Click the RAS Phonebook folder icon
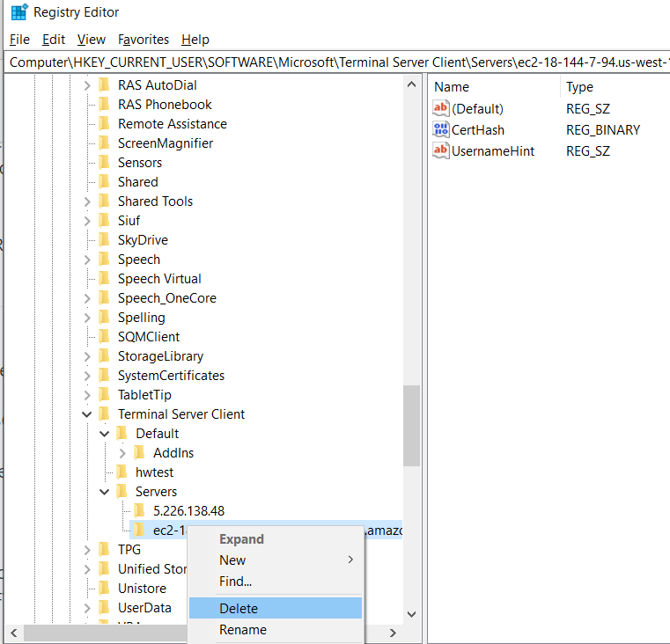 104,104
